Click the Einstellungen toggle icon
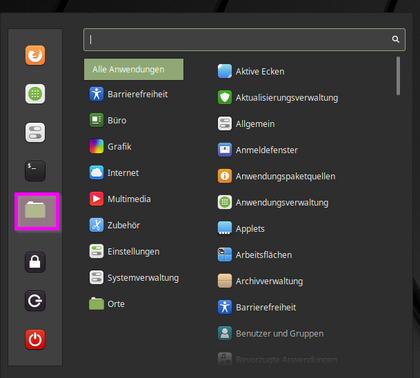The image size is (420, 378). click(x=96, y=251)
